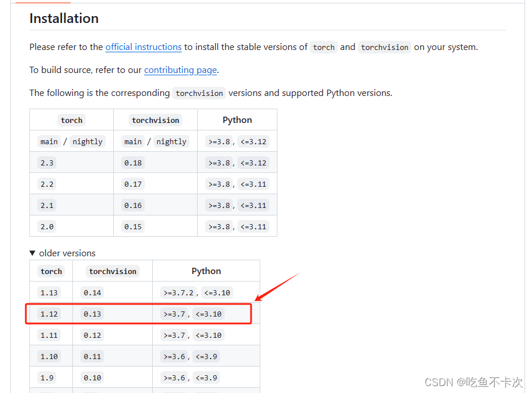This screenshot has height=393, width=532.
Task: Click torch 1.11 in older versions table
Action: (x=49, y=336)
